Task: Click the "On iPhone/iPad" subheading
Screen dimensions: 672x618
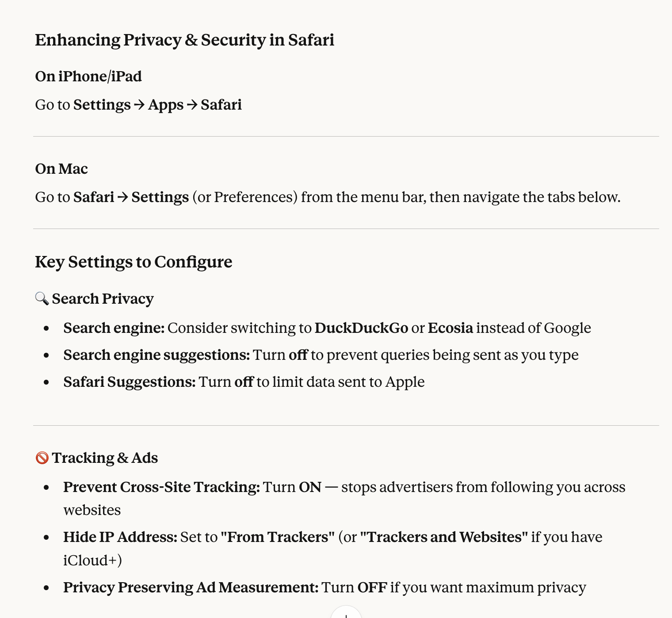Action: [x=88, y=76]
